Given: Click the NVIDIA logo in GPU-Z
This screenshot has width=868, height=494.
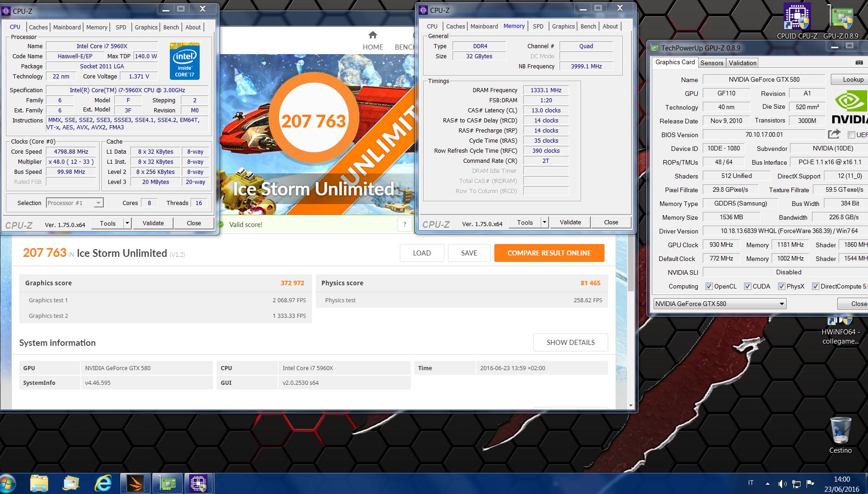Looking at the screenshot, I should pos(850,107).
